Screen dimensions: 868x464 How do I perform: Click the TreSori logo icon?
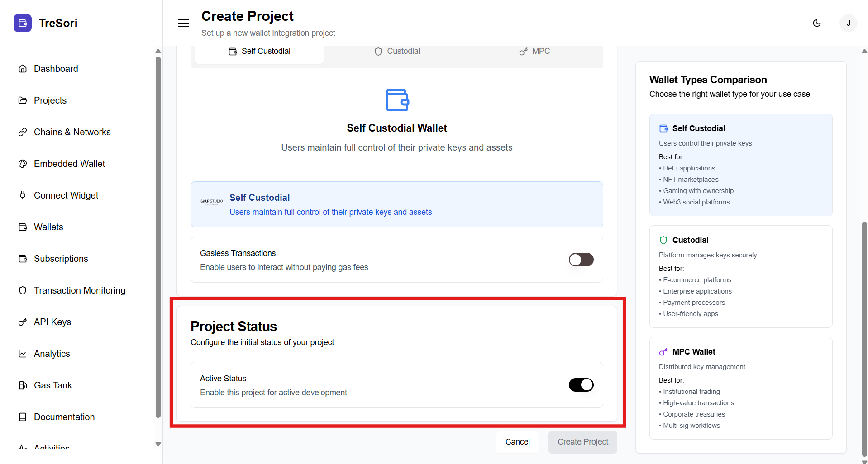pyautogui.click(x=23, y=23)
